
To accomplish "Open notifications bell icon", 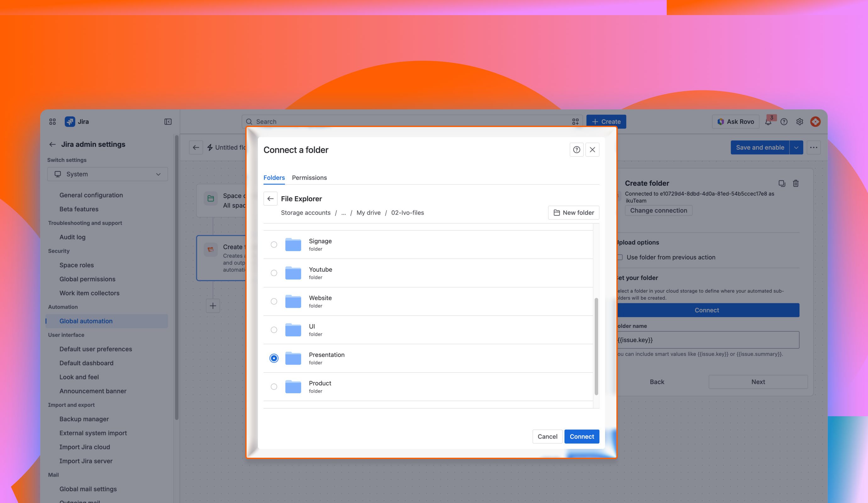I will pos(768,122).
